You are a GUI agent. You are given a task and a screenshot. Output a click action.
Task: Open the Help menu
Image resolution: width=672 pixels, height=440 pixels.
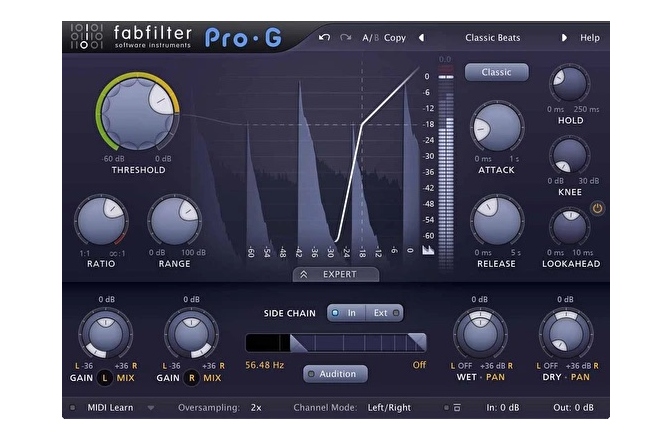[590, 38]
